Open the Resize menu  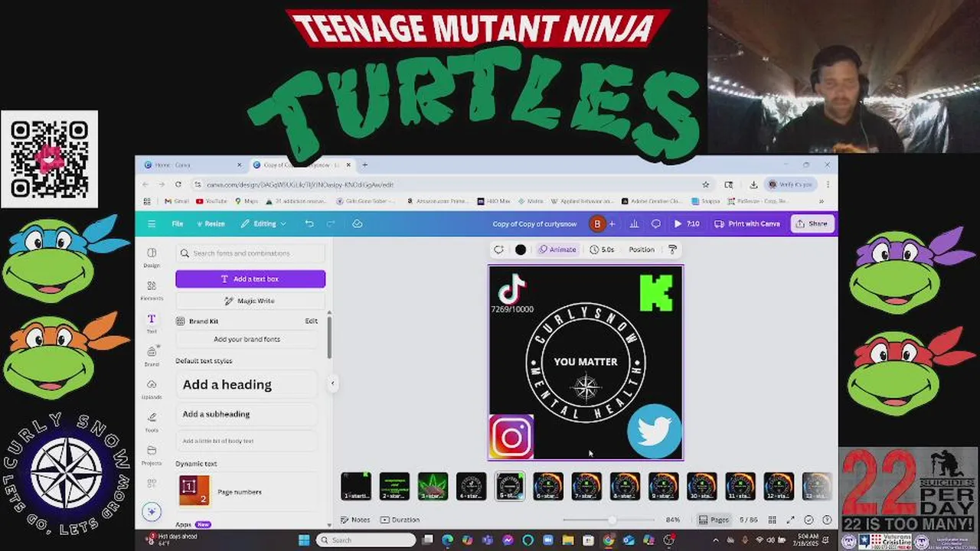(x=211, y=223)
